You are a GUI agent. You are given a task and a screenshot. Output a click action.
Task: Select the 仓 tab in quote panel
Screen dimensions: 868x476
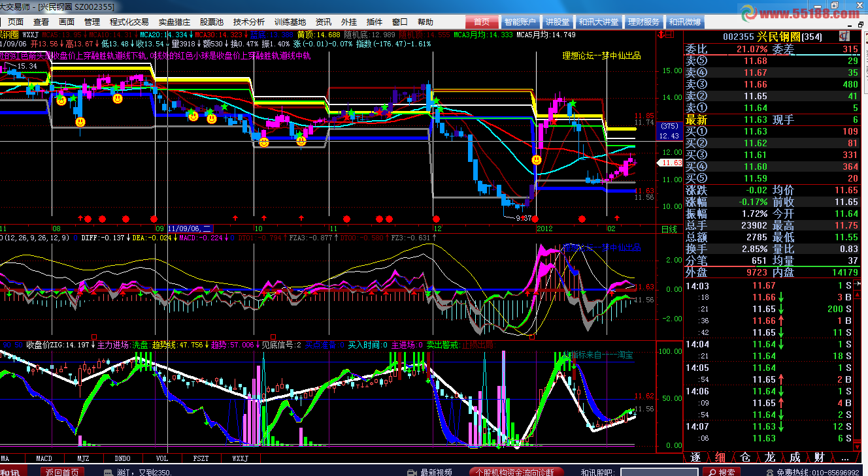pos(745,458)
